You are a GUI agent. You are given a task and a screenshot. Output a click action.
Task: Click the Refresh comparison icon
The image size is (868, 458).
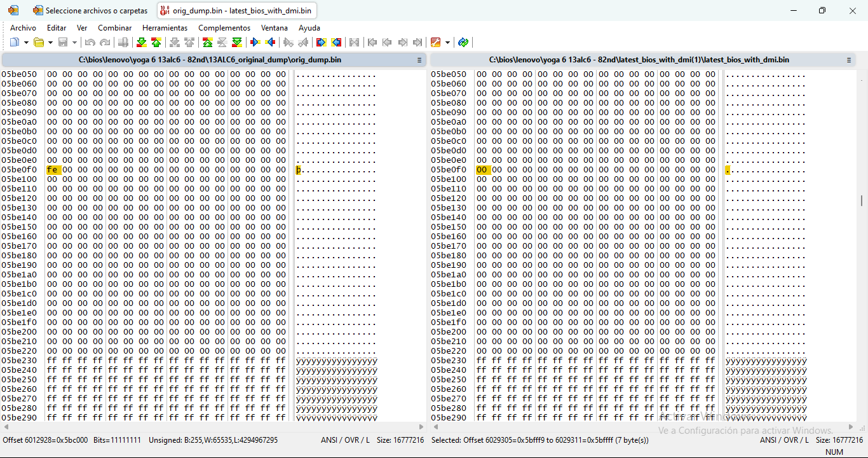[463, 43]
